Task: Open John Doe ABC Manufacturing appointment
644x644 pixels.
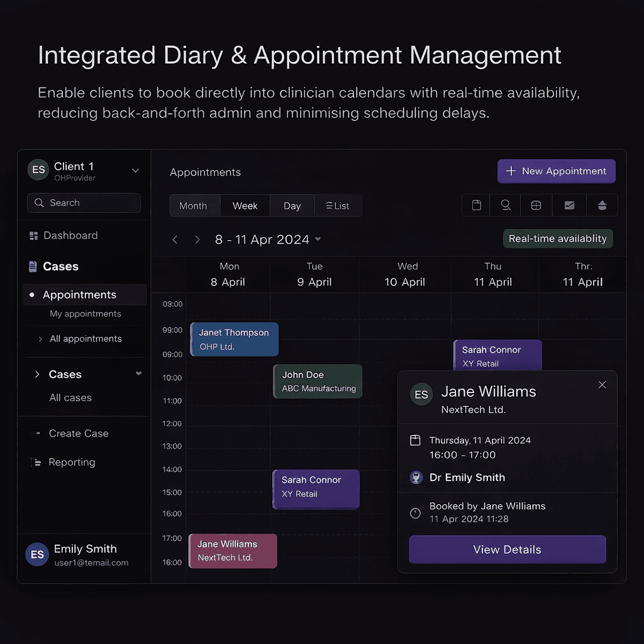Action: (x=318, y=381)
